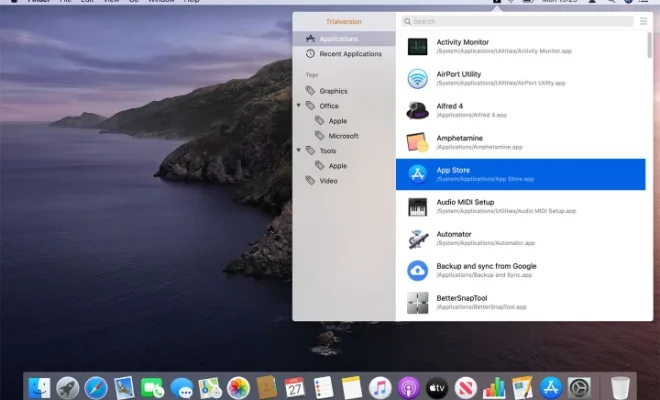Select the highlighted App Store row

pos(520,174)
